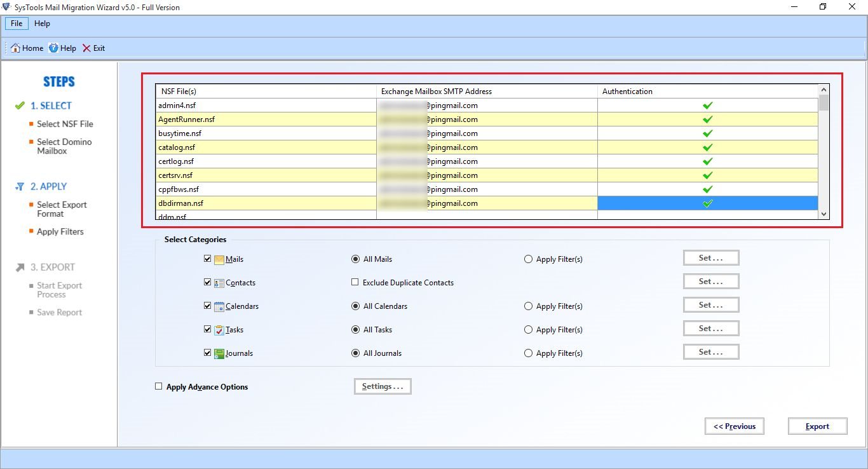Screen dimensions: 868x469
Task: Uncheck the Calendars category checkbox
Action: point(208,306)
